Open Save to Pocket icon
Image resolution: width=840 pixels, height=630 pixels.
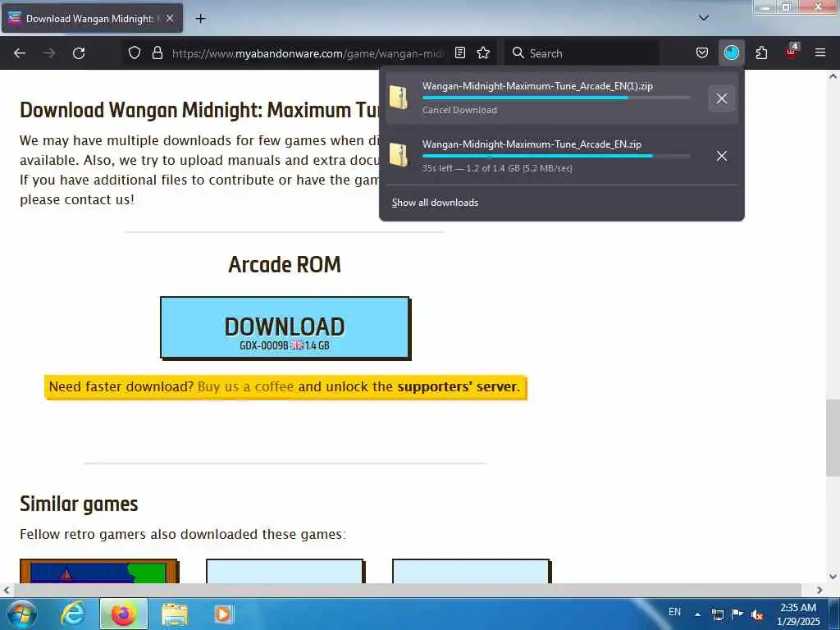coord(702,52)
